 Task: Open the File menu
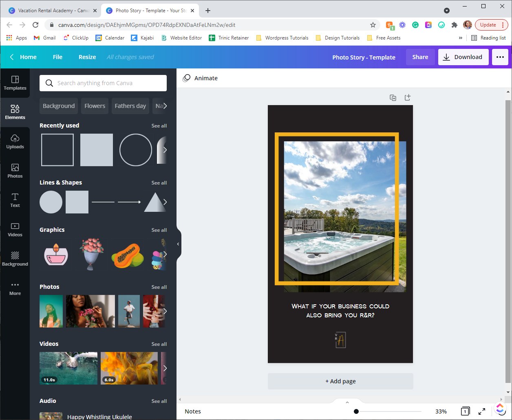click(57, 57)
